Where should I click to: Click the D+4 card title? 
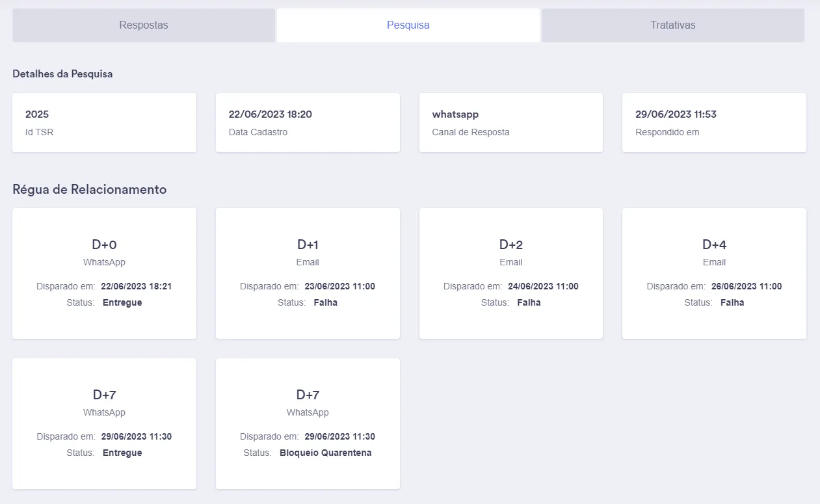[714, 245]
